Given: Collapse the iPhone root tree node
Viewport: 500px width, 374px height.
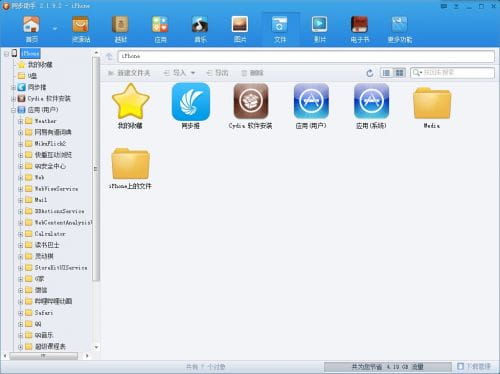Looking at the screenshot, I should pyautogui.click(x=6, y=54).
